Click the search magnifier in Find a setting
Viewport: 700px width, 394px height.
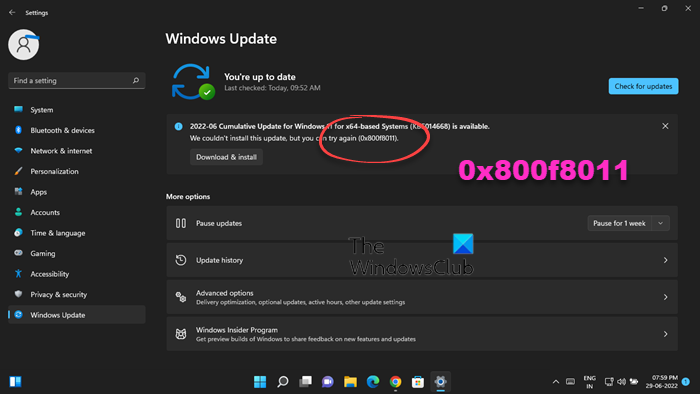136,80
